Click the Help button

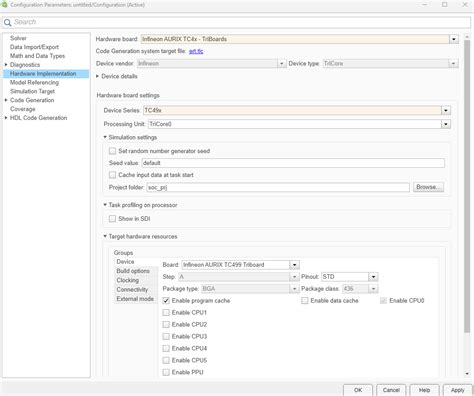[x=424, y=390]
